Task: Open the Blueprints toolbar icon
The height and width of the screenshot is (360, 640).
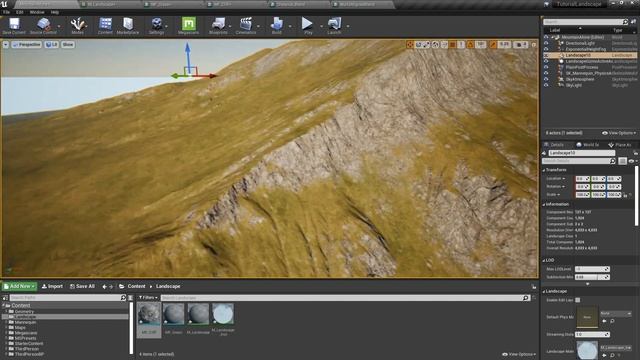Action: point(218,25)
